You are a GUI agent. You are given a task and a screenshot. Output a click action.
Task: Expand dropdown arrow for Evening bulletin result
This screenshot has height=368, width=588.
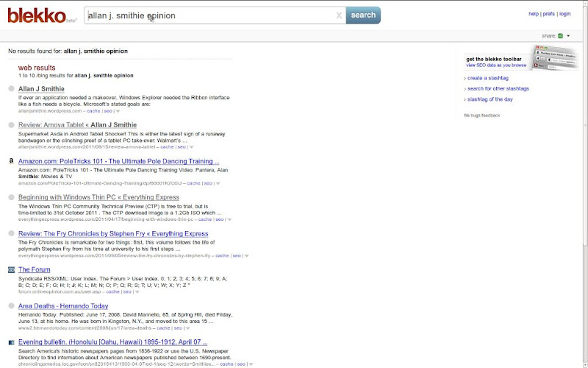(x=251, y=364)
